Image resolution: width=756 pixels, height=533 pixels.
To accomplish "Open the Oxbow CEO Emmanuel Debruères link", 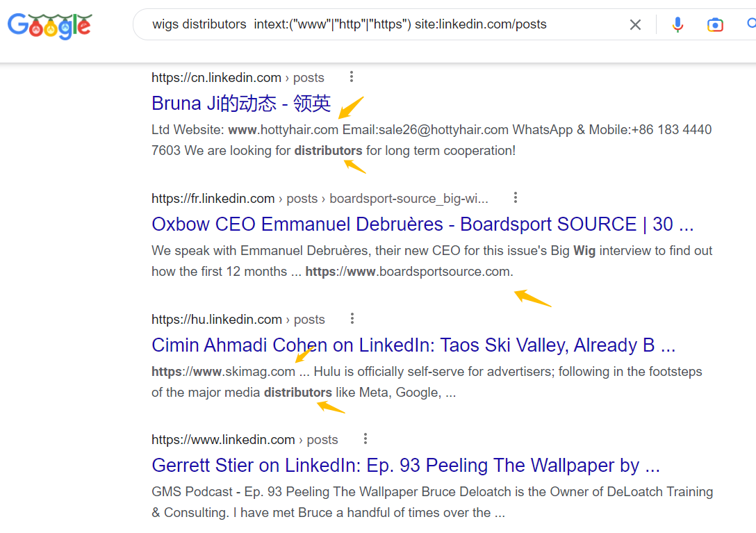I will pos(422,224).
